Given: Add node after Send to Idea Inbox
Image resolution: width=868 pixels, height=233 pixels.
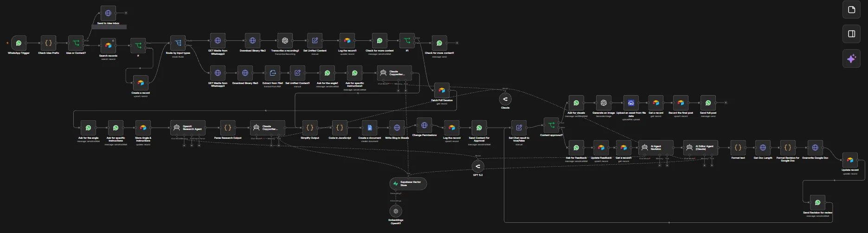Looking at the screenshot, I should (126, 13).
